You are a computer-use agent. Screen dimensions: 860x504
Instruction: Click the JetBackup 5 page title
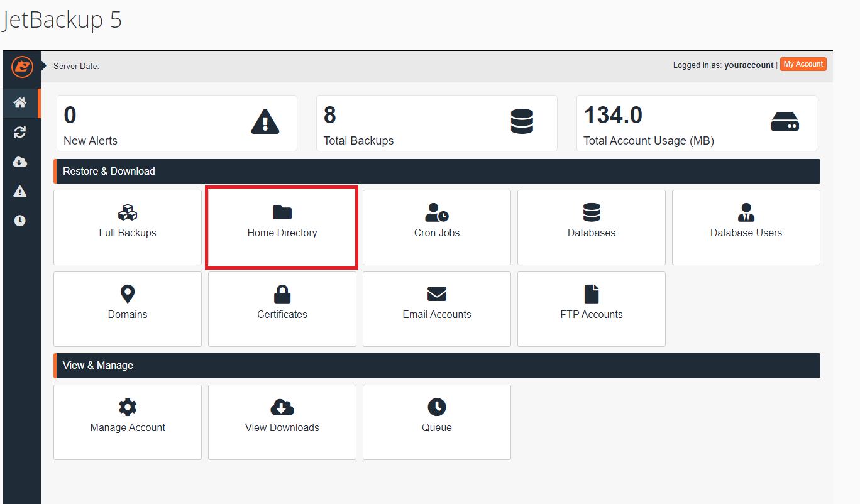[62, 20]
